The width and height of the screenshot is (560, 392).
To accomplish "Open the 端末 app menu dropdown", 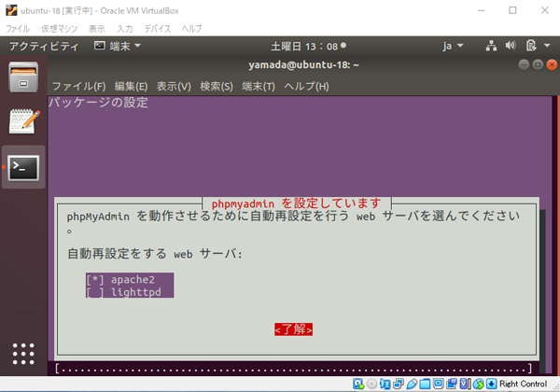I will pyautogui.click(x=118, y=46).
